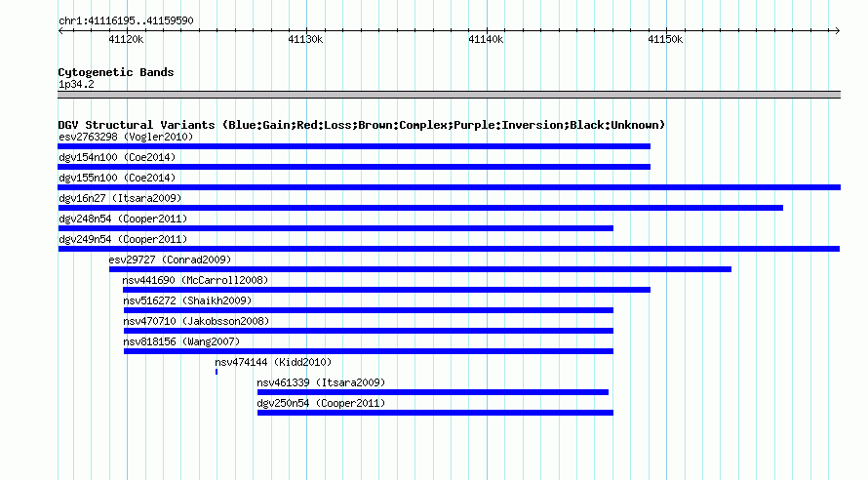Viewport: 868px width, 480px height.
Task: Select the blue bar under dgv249n54
Action: tap(449, 249)
